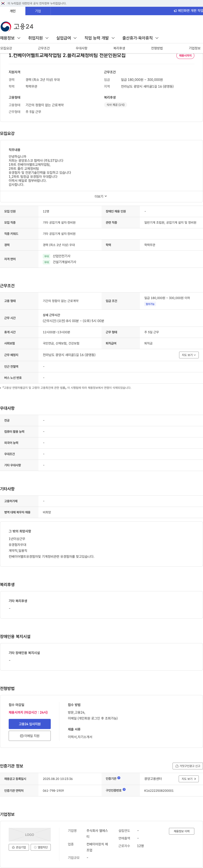Click the 협의가능 wage tag

click(150, 304)
